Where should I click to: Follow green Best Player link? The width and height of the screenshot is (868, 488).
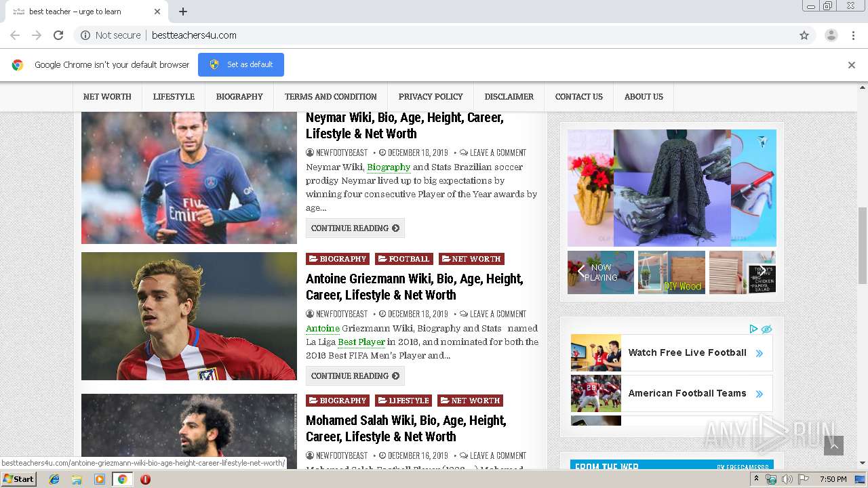click(361, 342)
